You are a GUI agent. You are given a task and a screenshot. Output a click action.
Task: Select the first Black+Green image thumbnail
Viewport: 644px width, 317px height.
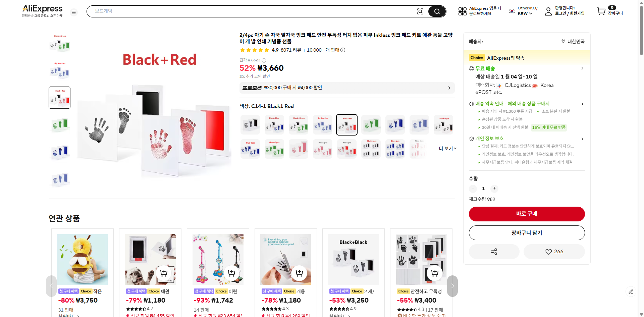pyautogui.click(x=60, y=43)
